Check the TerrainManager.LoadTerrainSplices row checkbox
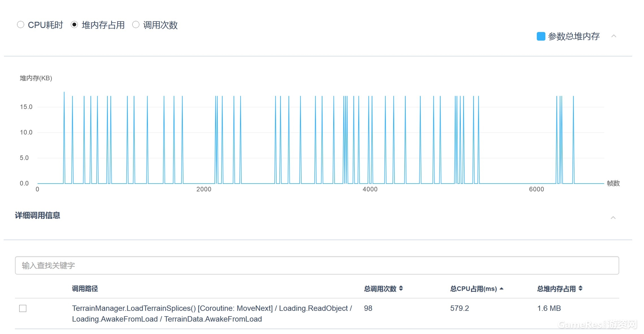Screen dimensions: 644x334 tap(23, 308)
